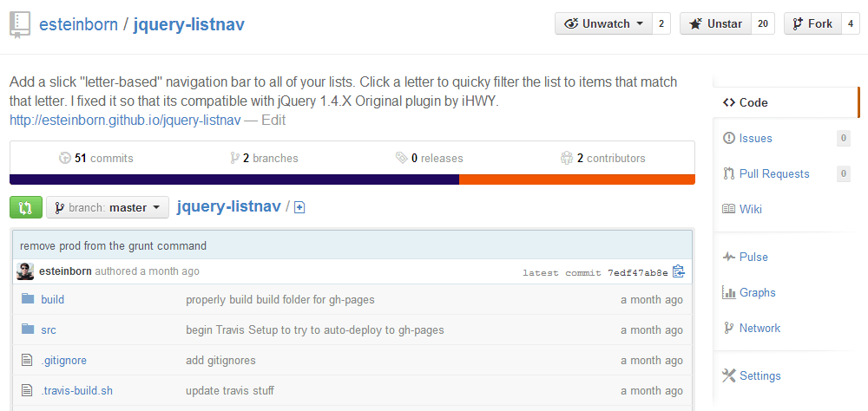
Task: Click the repository book icon beside esteinborn
Action: pyautogui.click(x=20, y=24)
